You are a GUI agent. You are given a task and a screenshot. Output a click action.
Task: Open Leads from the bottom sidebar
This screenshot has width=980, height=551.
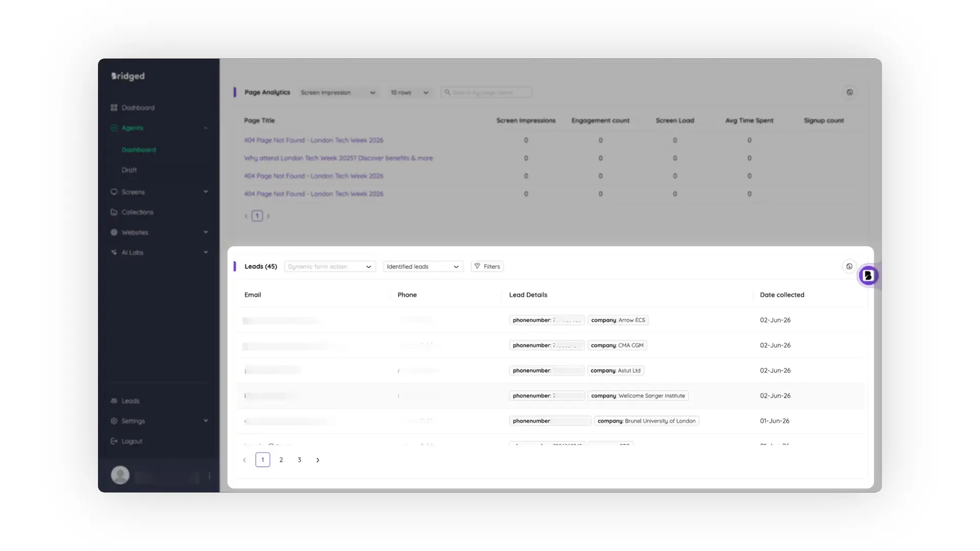coord(126,401)
